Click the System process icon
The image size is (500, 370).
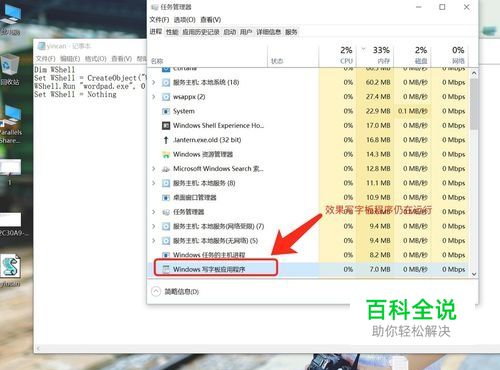point(166,111)
